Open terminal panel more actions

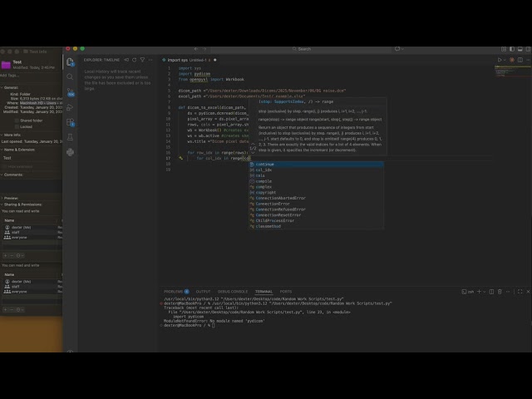(x=508, y=292)
